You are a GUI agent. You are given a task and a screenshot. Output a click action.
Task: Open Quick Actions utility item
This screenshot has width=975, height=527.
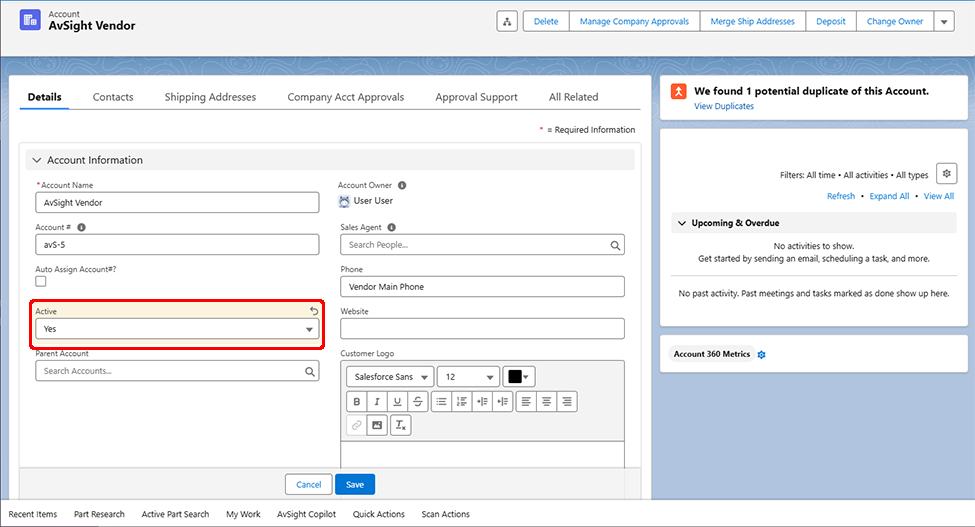379,514
